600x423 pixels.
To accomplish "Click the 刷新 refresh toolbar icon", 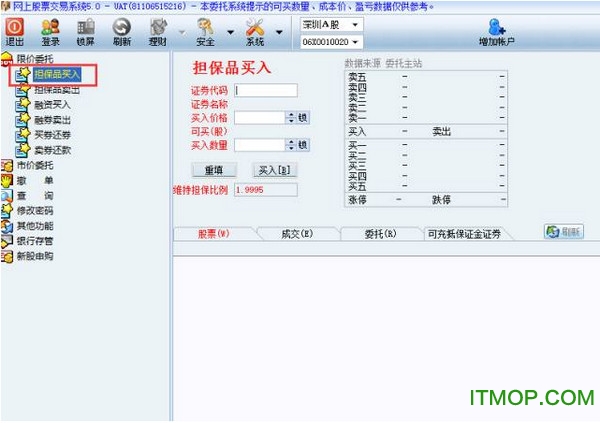I will (x=122, y=32).
